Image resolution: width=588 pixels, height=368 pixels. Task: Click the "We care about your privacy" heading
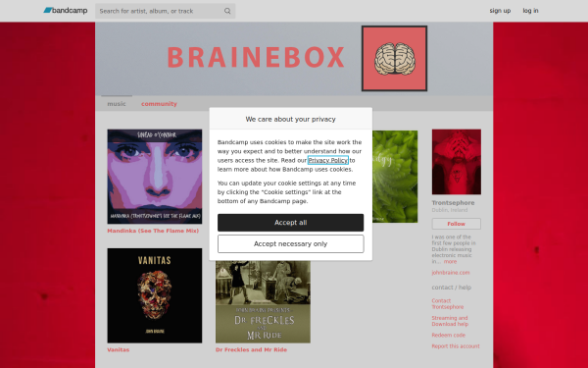[291, 119]
